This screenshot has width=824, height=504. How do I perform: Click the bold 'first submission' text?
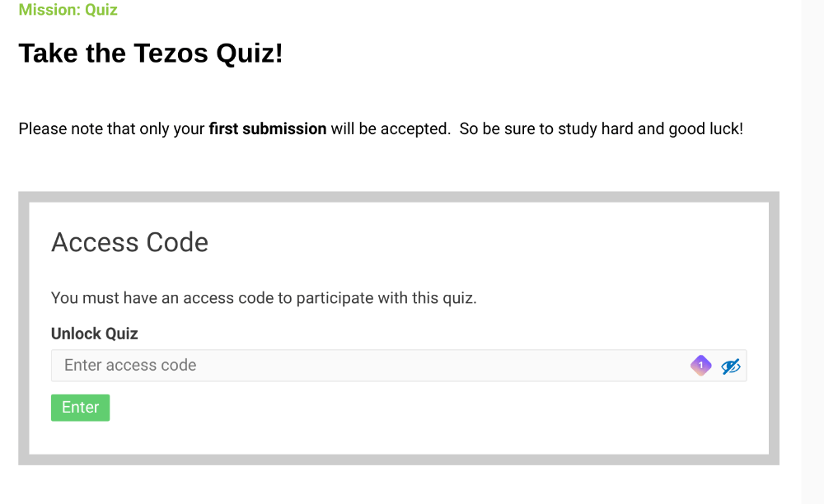pos(268,128)
